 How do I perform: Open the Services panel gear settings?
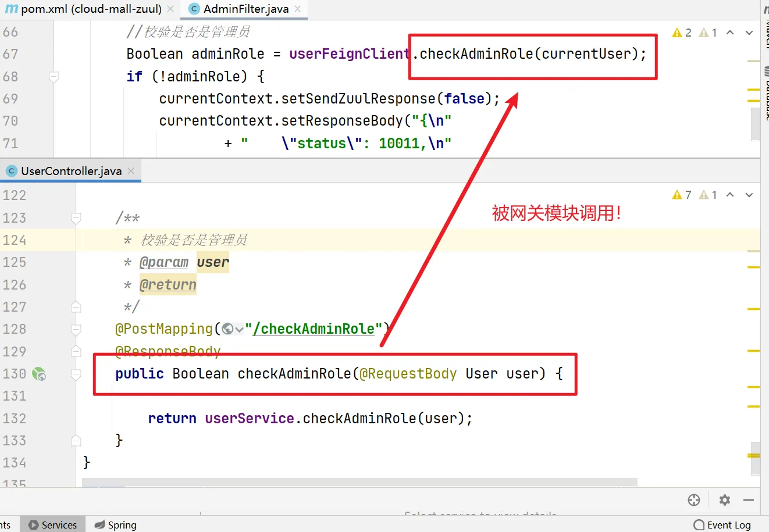(x=724, y=500)
